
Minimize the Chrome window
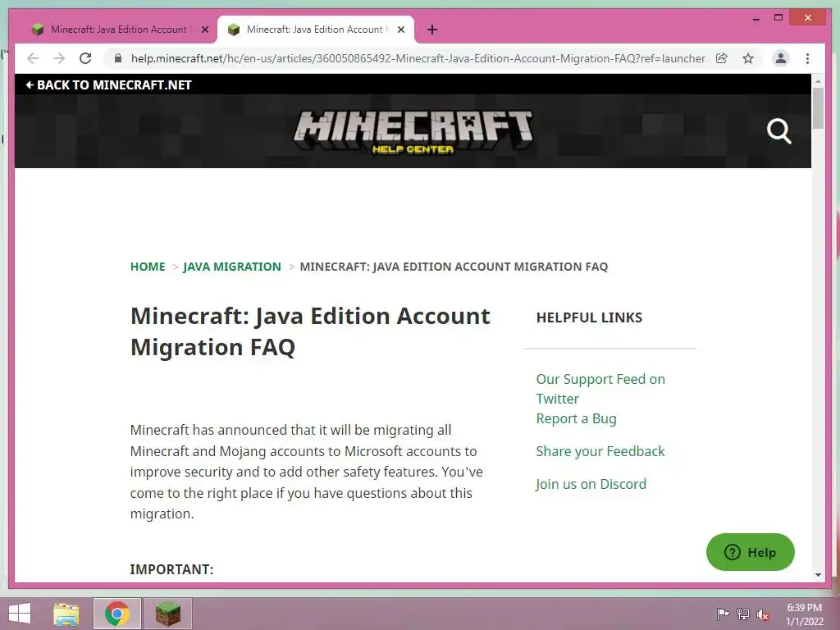[x=756, y=18]
